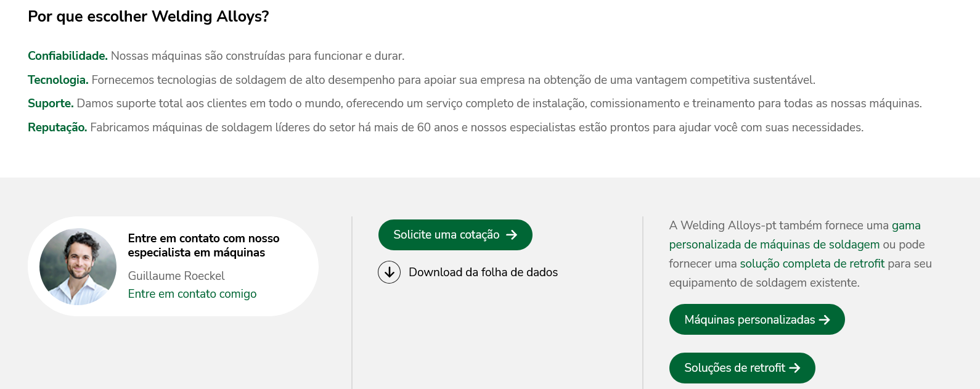Viewport: 980px width, 389px height.
Task: Click Guillaume Roeckel's profile photo
Action: click(78, 267)
